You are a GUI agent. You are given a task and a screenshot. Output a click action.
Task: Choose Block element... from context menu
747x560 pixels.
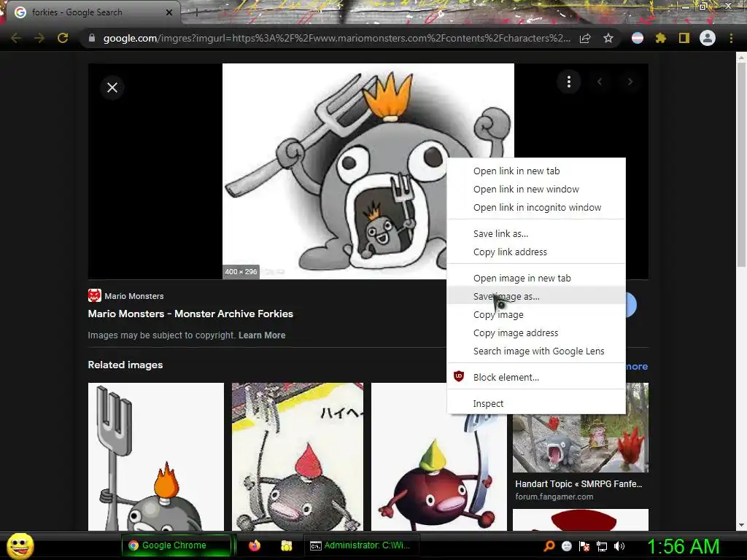coord(536,377)
